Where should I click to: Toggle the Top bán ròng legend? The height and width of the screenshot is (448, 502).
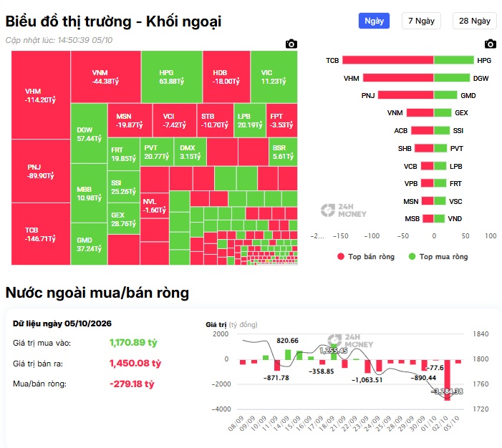(366, 257)
